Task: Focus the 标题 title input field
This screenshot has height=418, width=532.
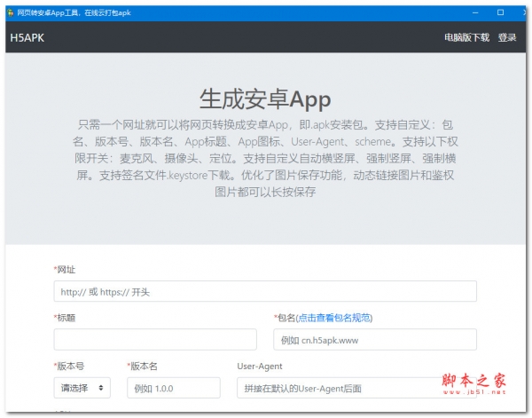Action: coord(155,339)
